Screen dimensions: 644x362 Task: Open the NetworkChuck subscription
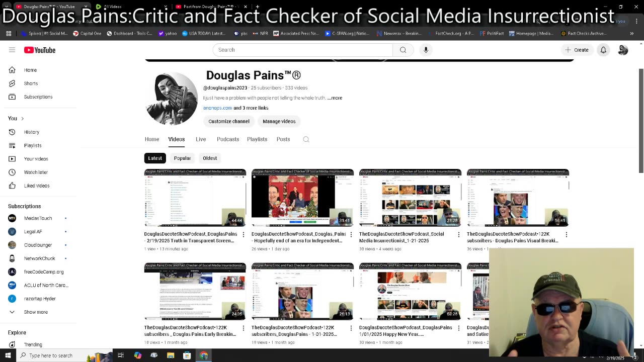coord(39,258)
